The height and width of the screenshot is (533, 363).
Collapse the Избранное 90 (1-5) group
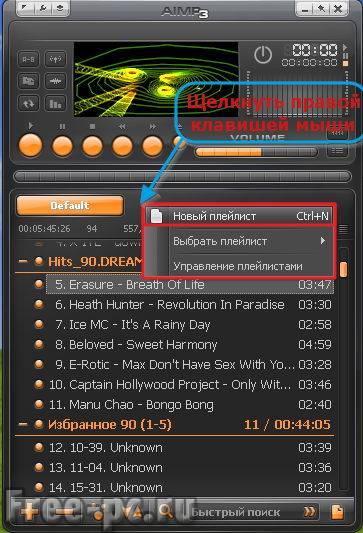click(23, 424)
